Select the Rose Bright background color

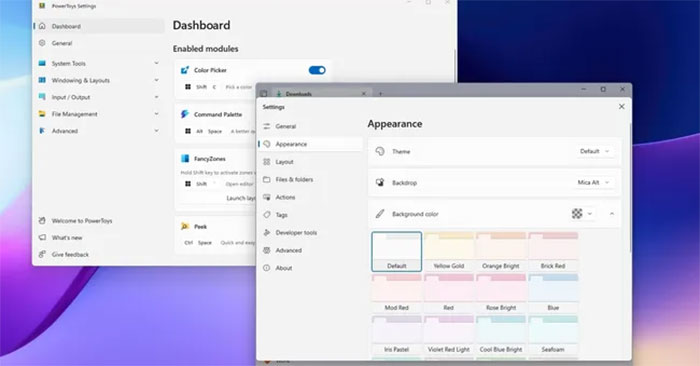(501, 293)
